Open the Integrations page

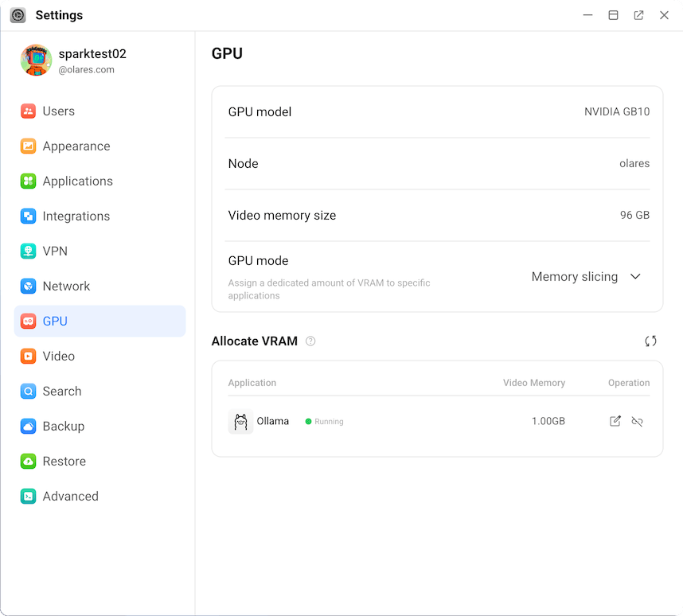(x=76, y=216)
